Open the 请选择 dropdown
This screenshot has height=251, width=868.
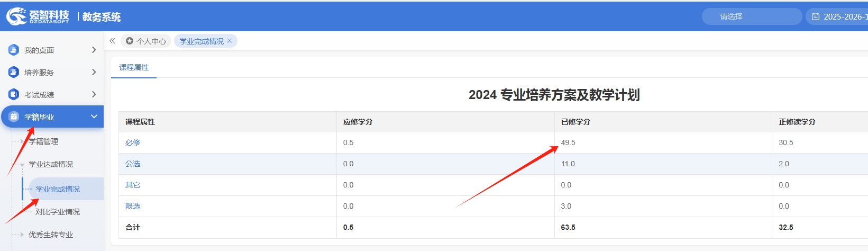coord(751,16)
